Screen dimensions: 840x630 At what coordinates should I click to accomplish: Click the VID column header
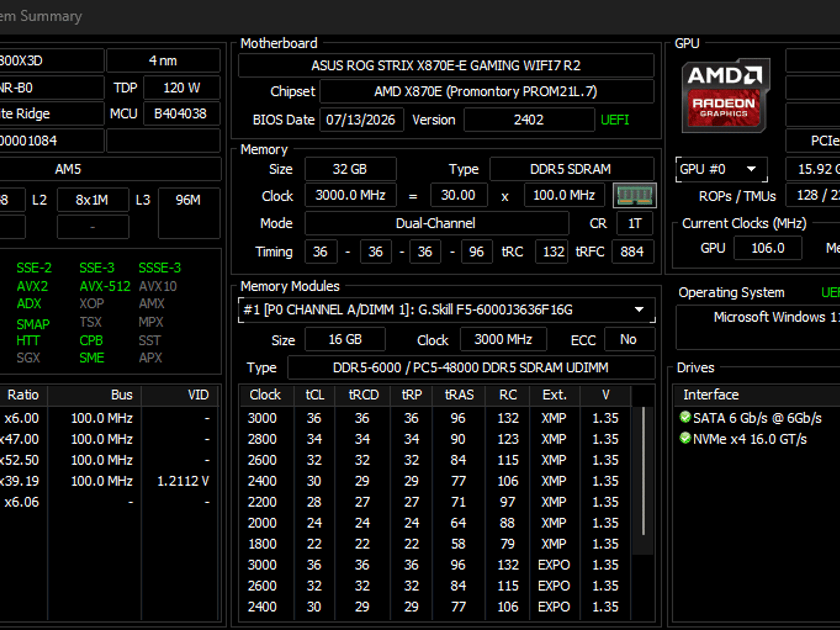pyautogui.click(x=180, y=395)
